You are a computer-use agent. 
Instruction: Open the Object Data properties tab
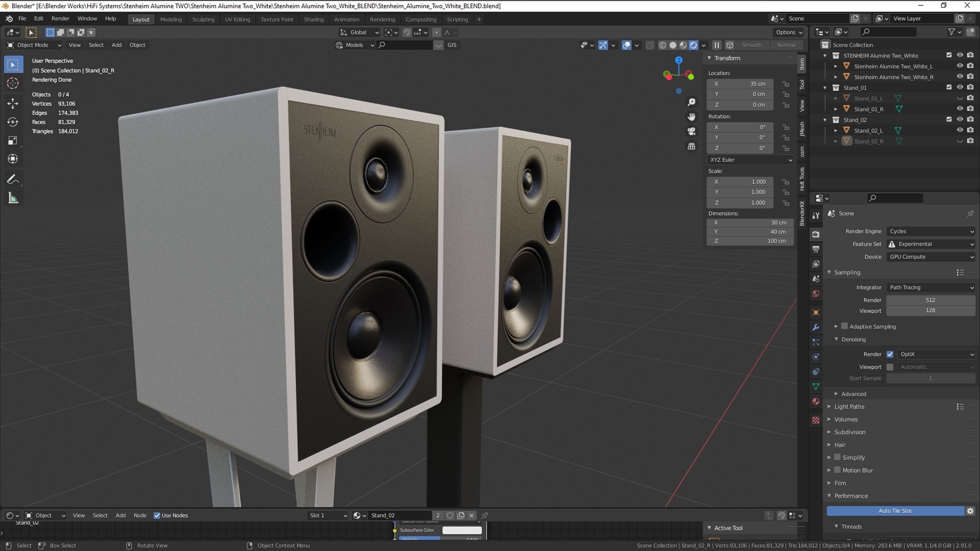[x=816, y=386]
